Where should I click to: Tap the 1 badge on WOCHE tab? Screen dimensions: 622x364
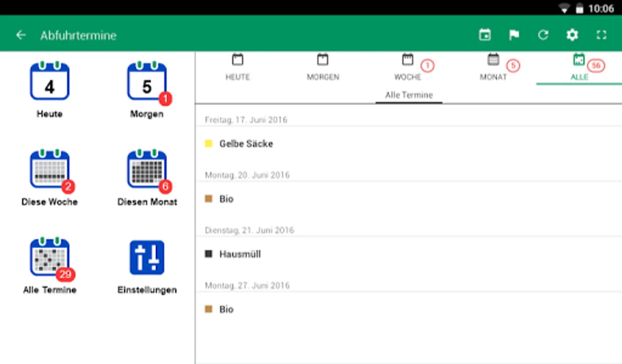click(x=427, y=66)
